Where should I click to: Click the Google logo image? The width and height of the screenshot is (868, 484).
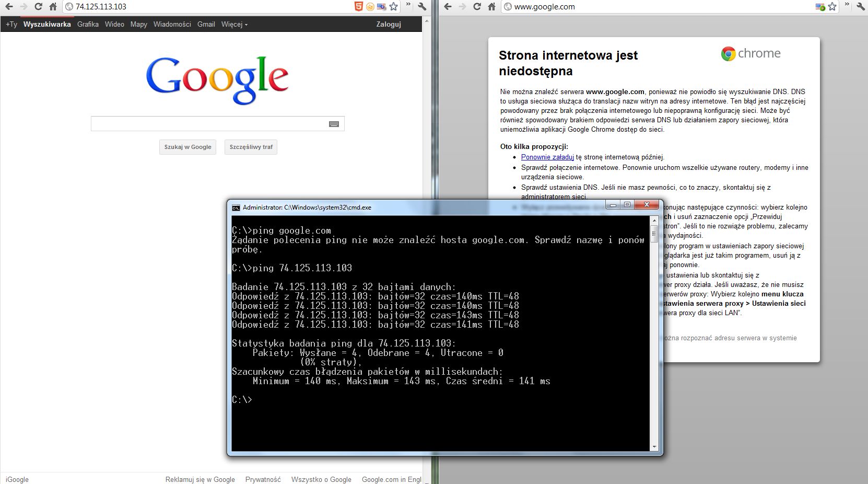tap(217, 80)
